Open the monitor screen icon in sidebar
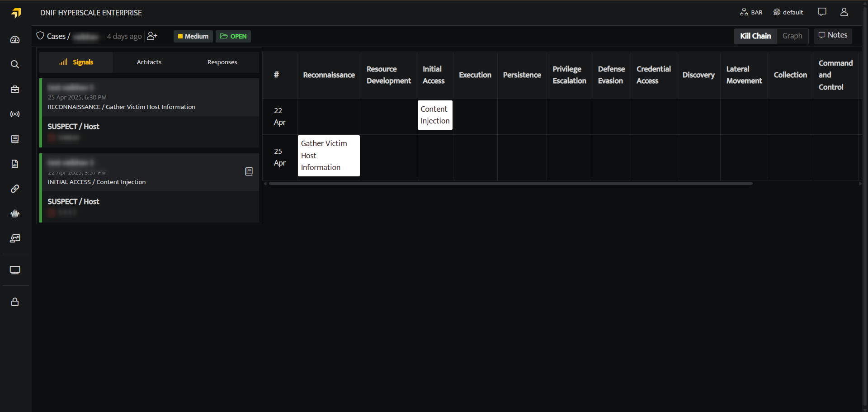Image resolution: width=868 pixels, height=412 pixels. pyautogui.click(x=15, y=270)
